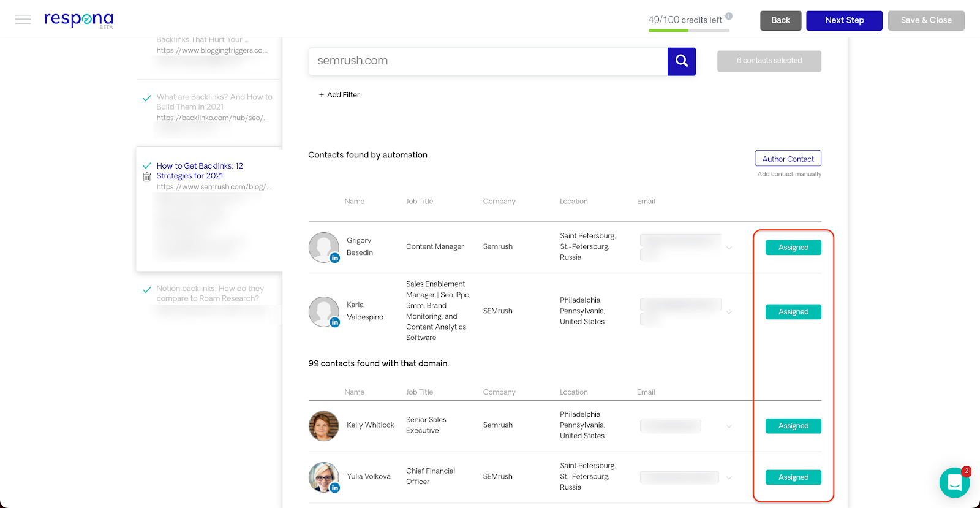Click the Back button

pos(780,20)
